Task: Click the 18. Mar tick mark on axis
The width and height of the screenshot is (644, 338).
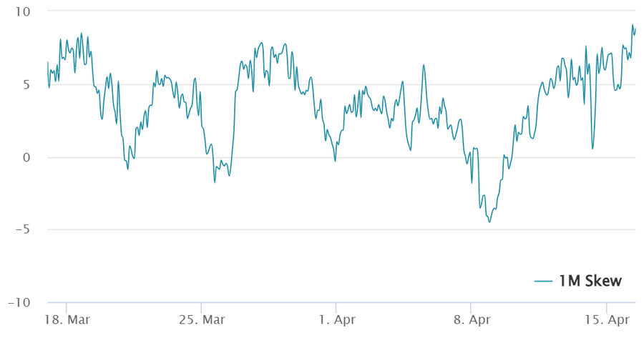Action: pyautogui.click(x=66, y=307)
